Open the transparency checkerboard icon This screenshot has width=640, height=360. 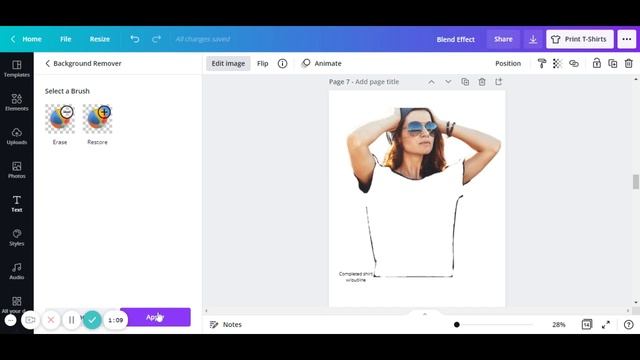[557, 63]
